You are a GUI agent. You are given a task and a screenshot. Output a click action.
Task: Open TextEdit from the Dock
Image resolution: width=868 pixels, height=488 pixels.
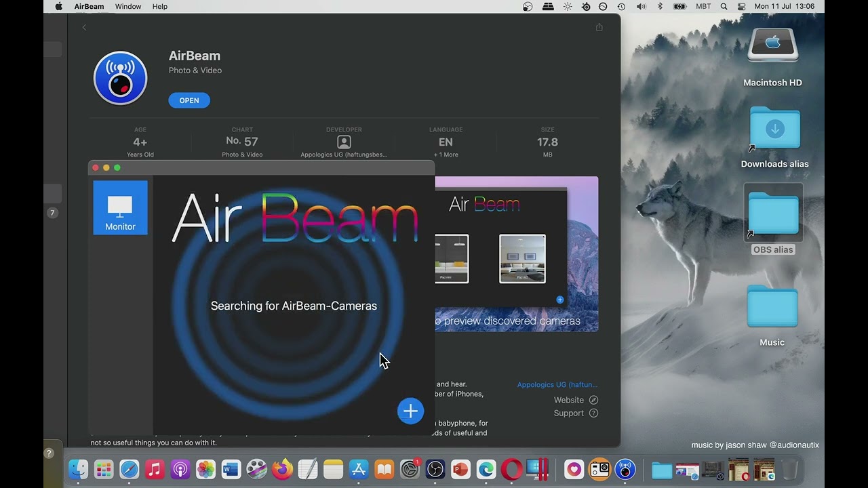[x=308, y=469]
